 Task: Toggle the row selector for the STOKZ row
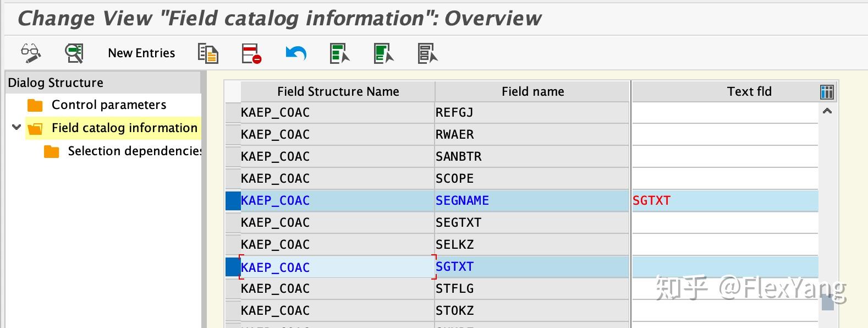233,310
